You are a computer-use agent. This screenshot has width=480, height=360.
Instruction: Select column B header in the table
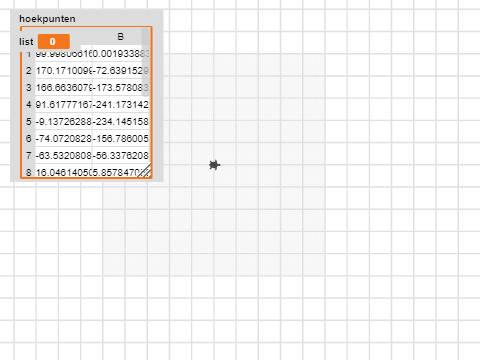click(x=120, y=37)
